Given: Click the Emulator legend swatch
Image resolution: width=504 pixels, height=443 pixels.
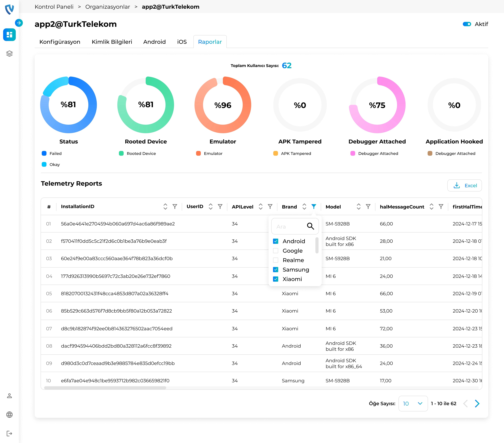Looking at the screenshot, I should pyautogui.click(x=198, y=153).
